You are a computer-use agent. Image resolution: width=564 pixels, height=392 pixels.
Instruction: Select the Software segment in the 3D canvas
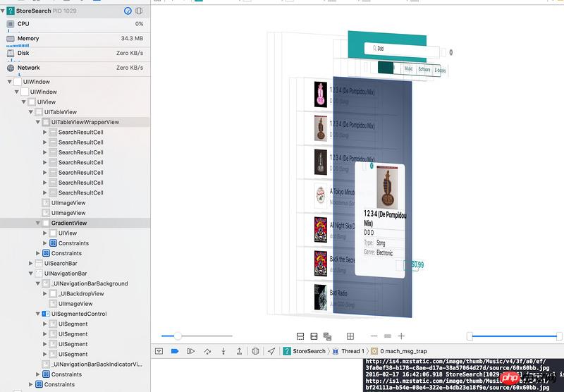pos(424,69)
